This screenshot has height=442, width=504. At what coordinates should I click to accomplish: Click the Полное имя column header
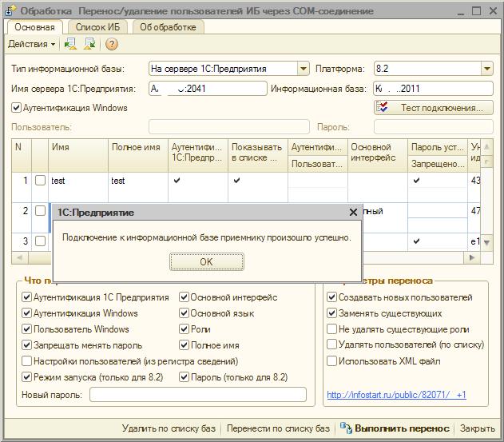pos(138,155)
